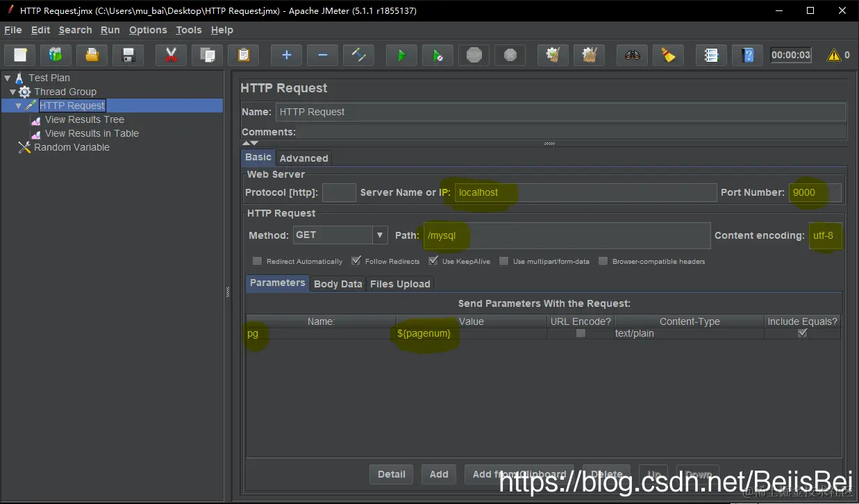Screen dimensions: 859x504
Task: Click the Add parameter button
Action: click(439, 474)
